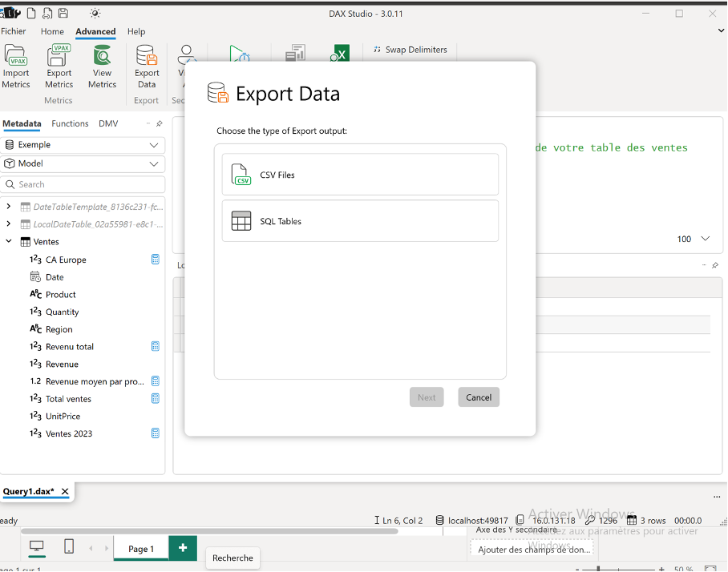Click measure icon beside Revenu total
The width and height of the screenshot is (728, 572).
[156, 346]
